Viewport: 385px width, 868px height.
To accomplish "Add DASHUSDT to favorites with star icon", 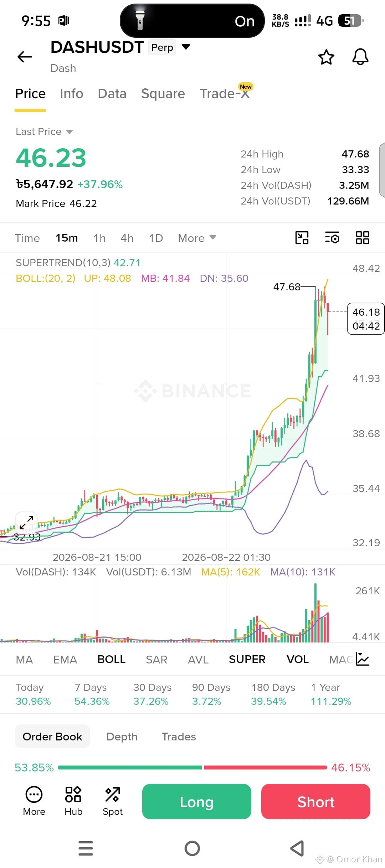I will (326, 57).
